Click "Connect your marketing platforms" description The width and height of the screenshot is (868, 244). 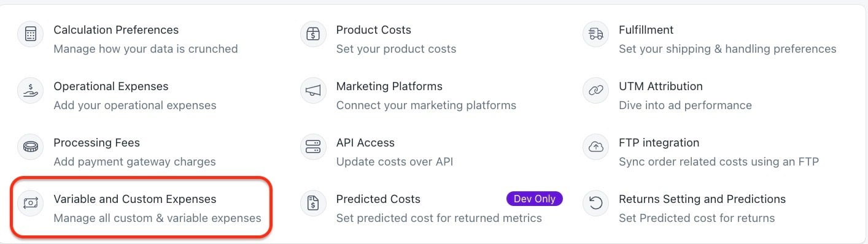(x=426, y=105)
